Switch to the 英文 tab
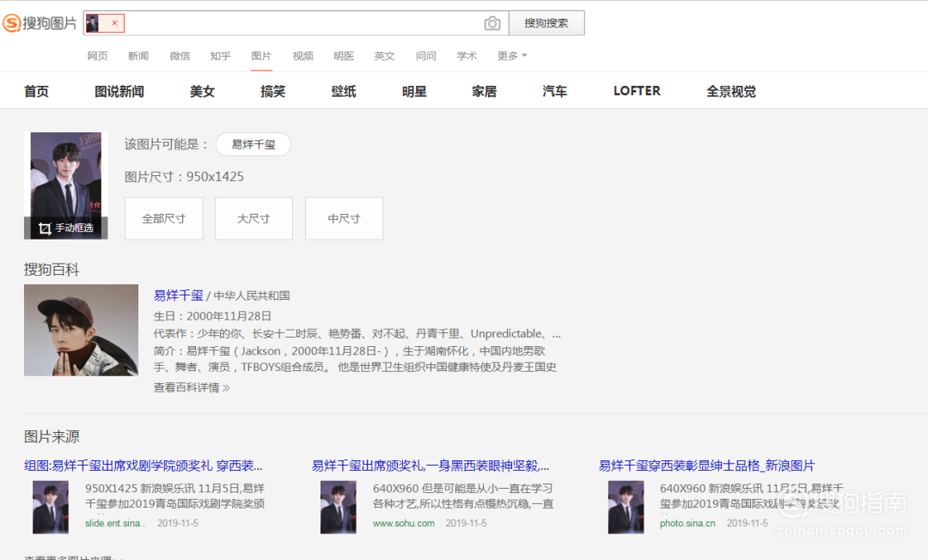Screen dimensions: 928x560 coord(384,56)
